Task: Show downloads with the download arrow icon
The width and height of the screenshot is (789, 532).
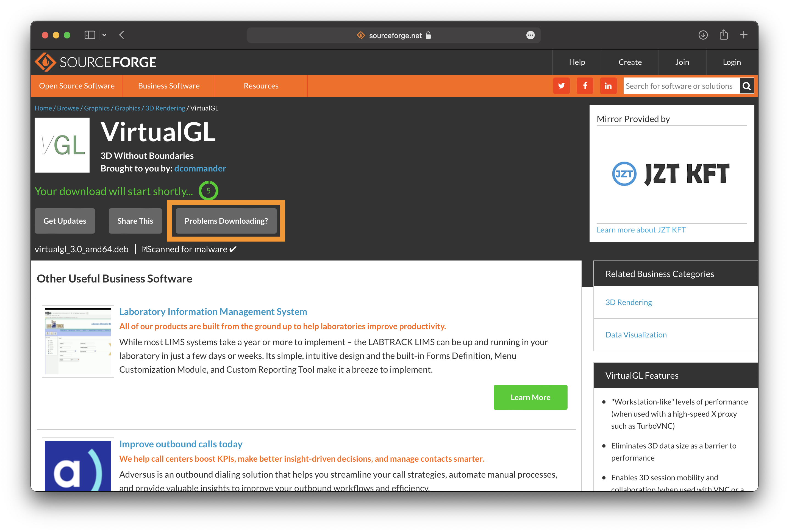Action: point(703,35)
